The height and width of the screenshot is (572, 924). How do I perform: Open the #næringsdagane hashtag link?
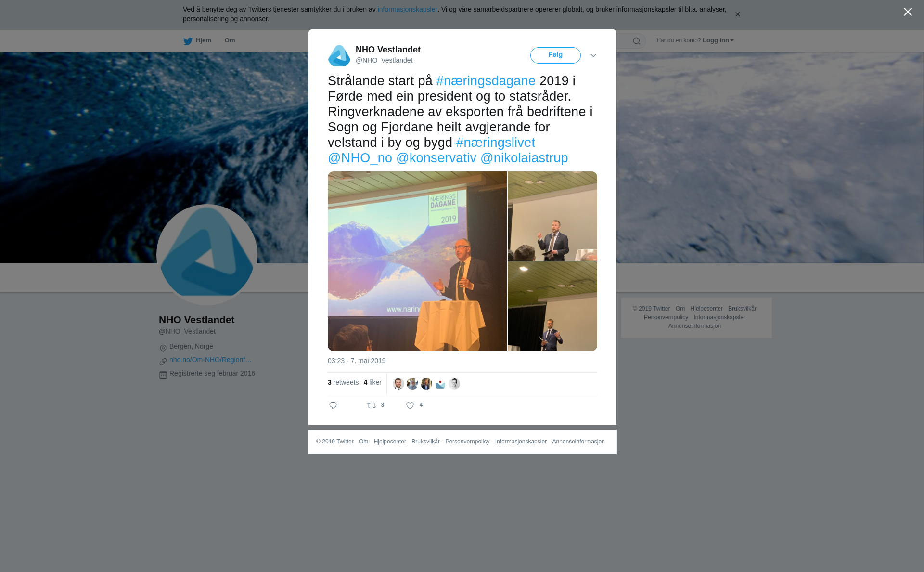(486, 81)
